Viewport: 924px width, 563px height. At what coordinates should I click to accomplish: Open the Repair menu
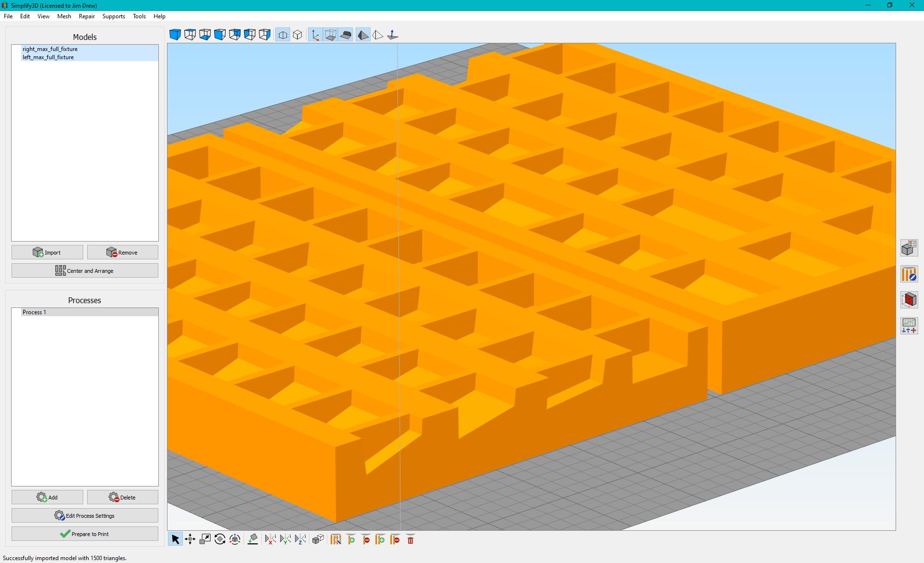coord(87,16)
